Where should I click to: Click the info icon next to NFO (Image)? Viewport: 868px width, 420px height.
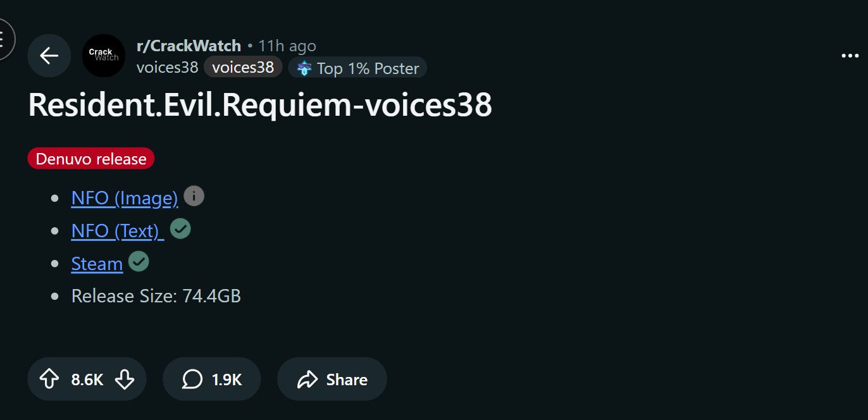pos(194,195)
